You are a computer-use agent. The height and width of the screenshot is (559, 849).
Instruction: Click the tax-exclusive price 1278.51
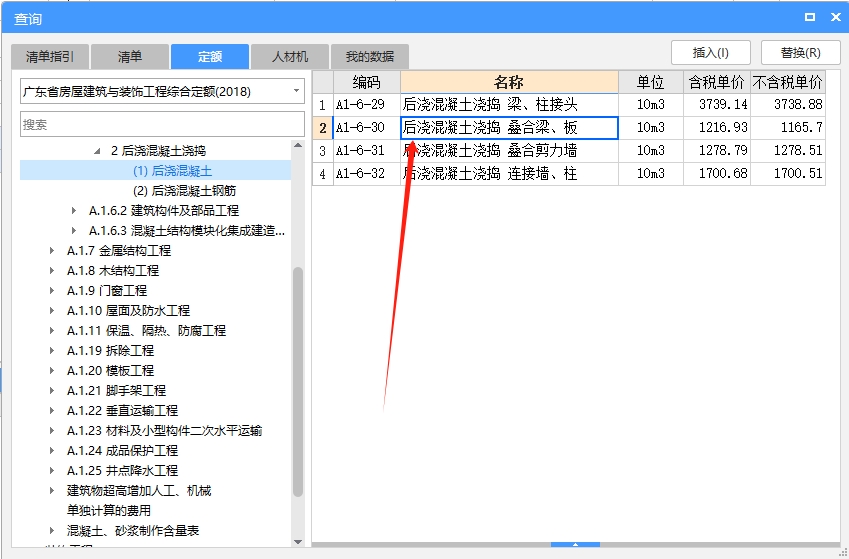click(x=788, y=151)
